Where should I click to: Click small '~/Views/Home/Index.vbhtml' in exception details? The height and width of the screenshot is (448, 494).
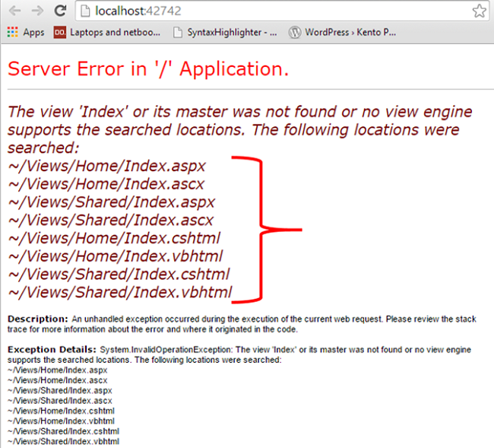(61, 421)
